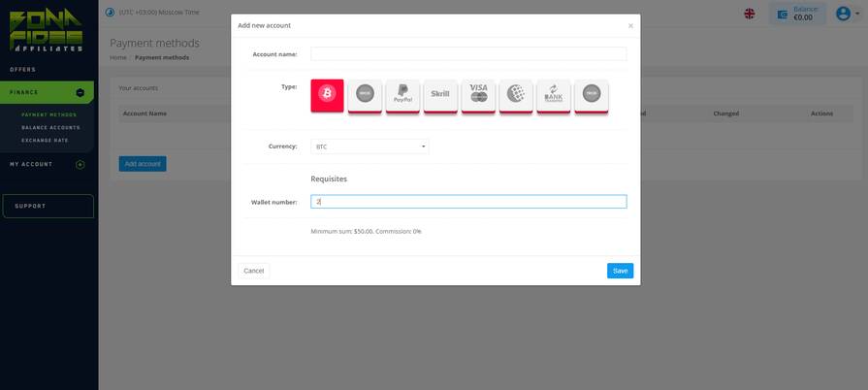Click the Save button
Viewport: 868px width, 390px height.
coord(620,271)
